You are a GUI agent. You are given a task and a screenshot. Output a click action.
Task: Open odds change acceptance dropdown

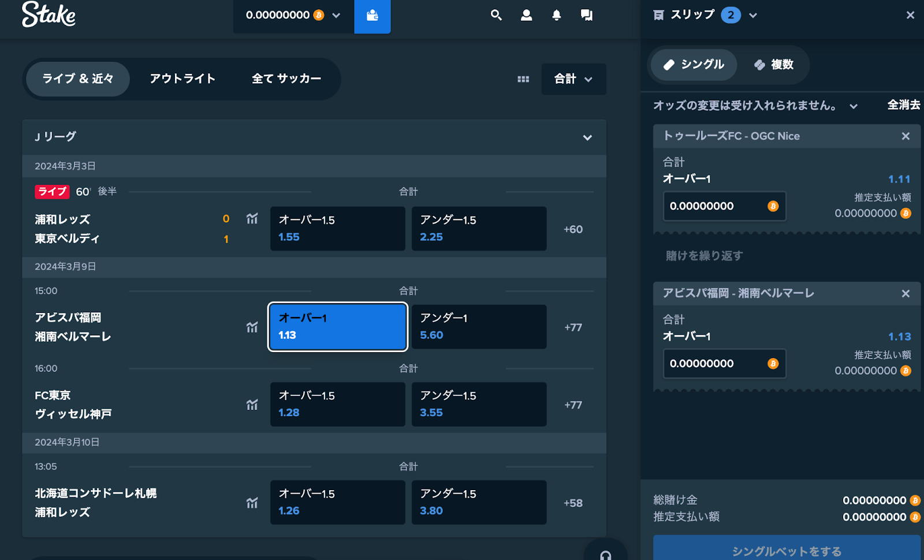pyautogui.click(x=853, y=106)
